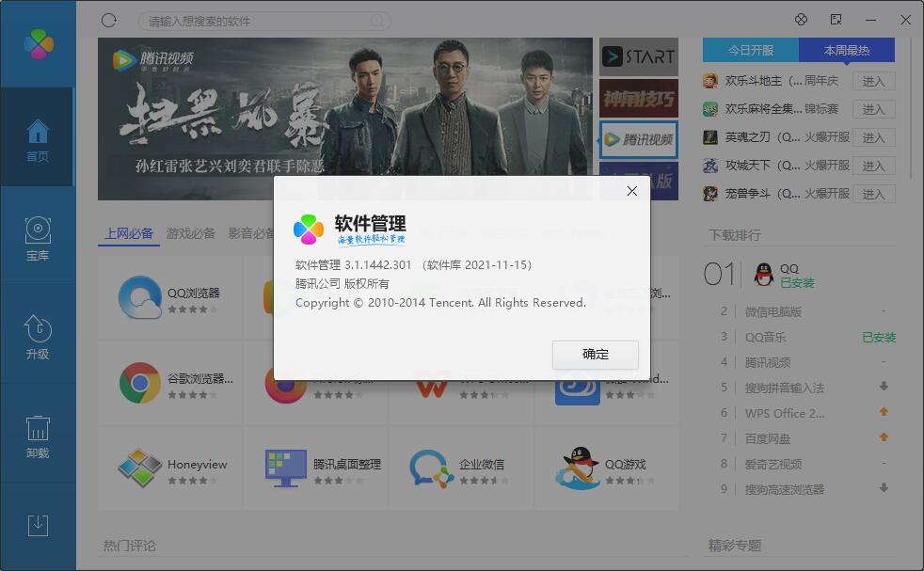Click the 英魂之刃 game icon
924x571 pixels.
click(710, 137)
